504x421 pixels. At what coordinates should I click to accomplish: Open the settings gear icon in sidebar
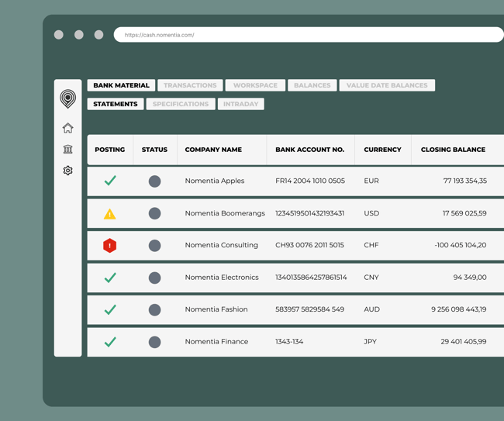point(67,171)
